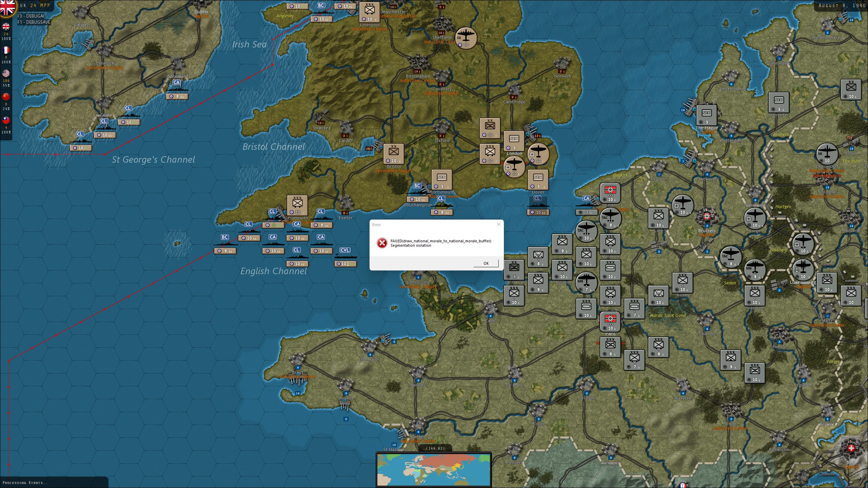Select the France flag in the sidebar

tap(6, 50)
